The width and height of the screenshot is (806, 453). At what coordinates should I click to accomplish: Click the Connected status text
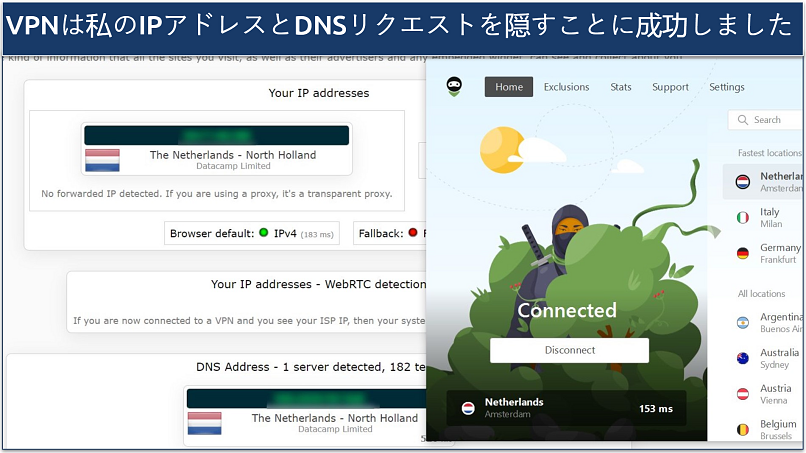point(567,310)
